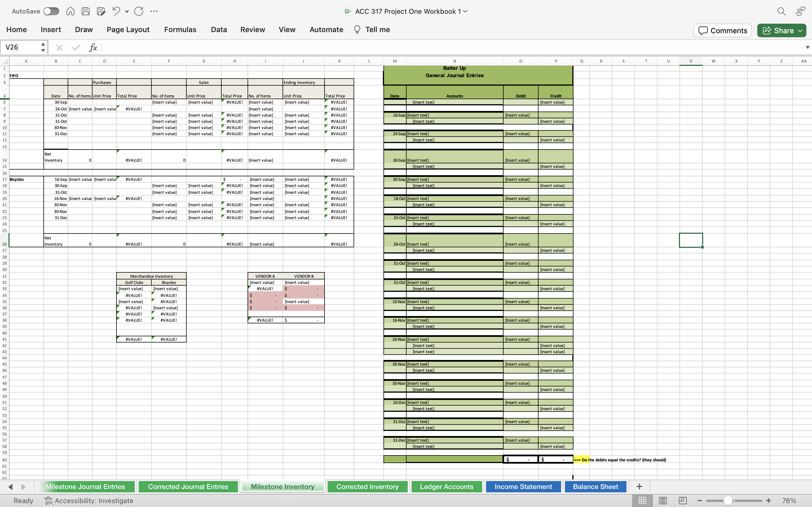Enable Page Break Preview view
Viewport: 812px width, 507px height.
point(683,500)
